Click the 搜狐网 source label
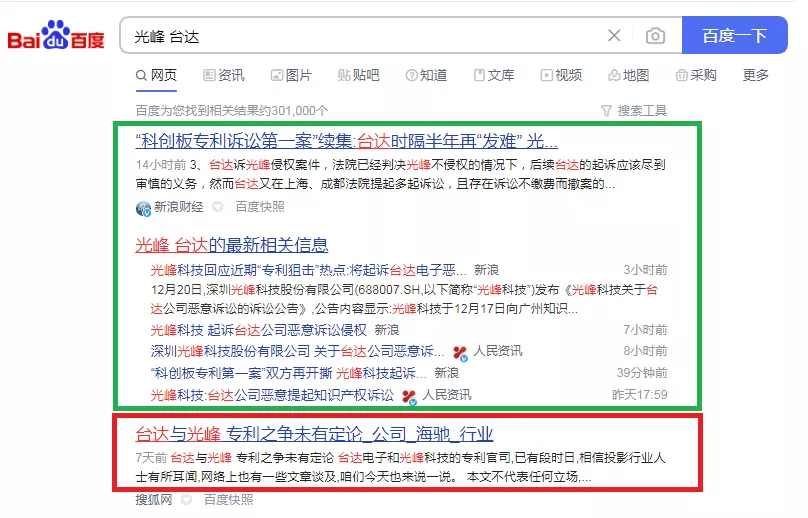 tap(154, 499)
